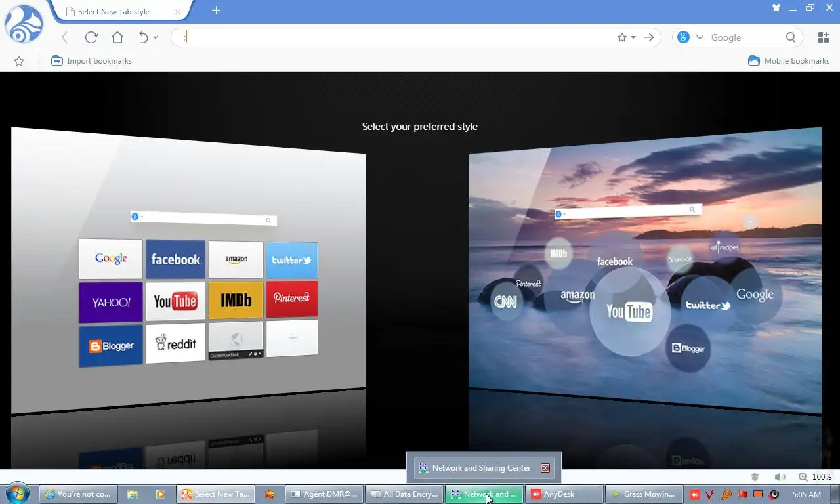The width and height of the screenshot is (840, 504).
Task: Click the undo closed tab icon
Action: coord(143,37)
